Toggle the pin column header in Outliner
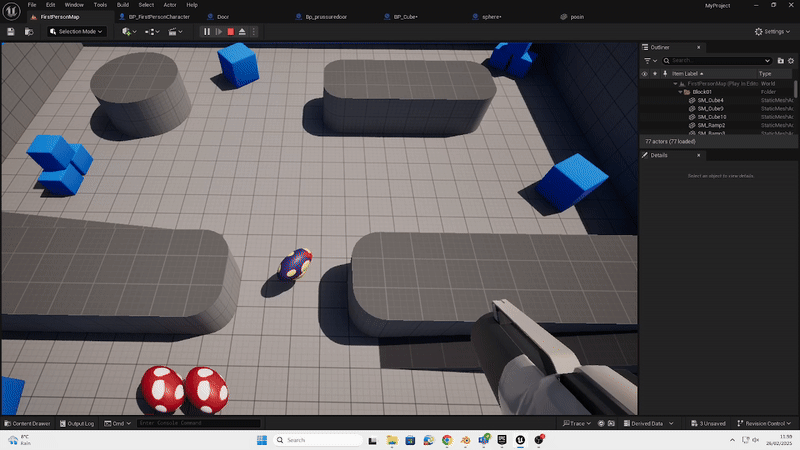The height and width of the screenshot is (450, 800). 665,74
